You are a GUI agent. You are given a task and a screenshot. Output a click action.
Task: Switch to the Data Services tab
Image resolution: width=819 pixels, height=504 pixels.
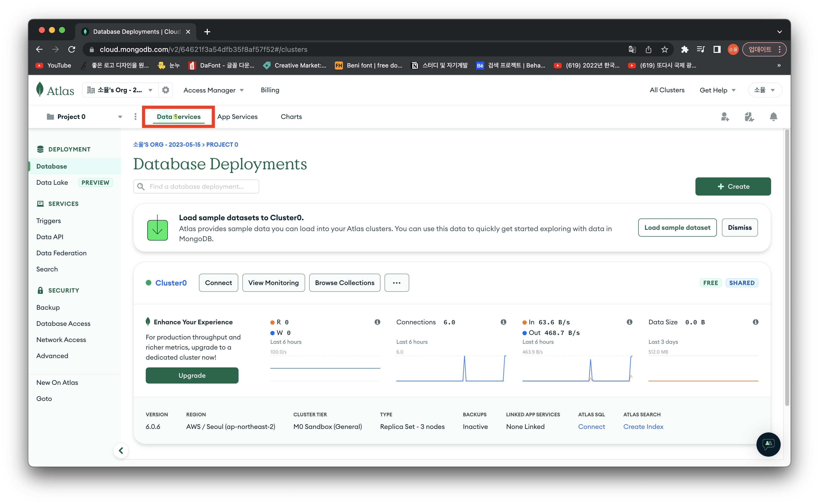tap(179, 117)
